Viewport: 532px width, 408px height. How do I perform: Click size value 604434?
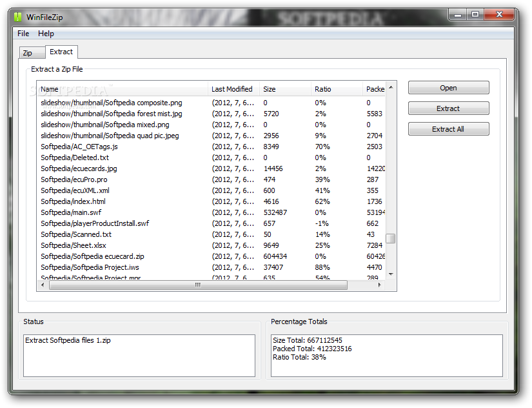pos(275,256)
